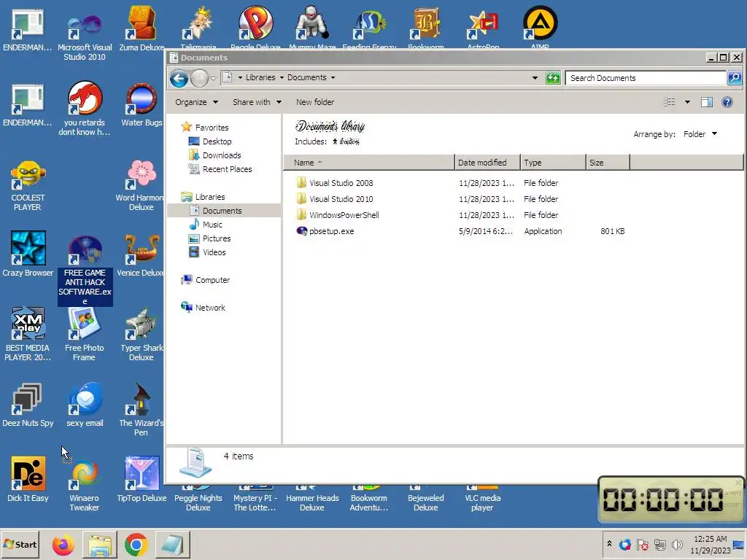Select the WindowsPowerShell folder

point(338,215)
